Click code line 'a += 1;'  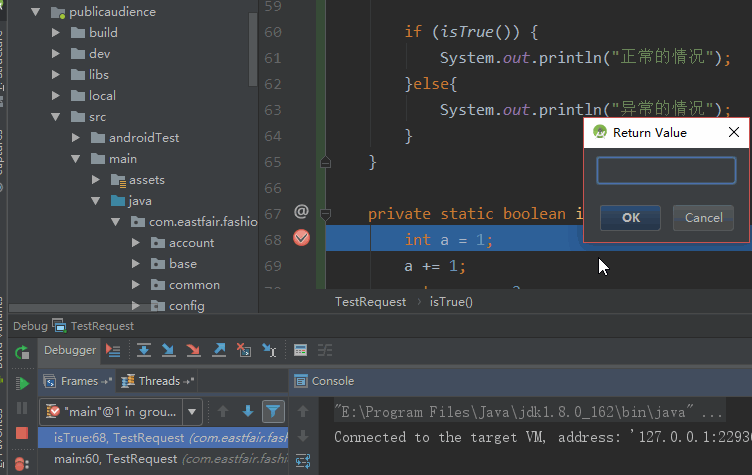[435, 266]
